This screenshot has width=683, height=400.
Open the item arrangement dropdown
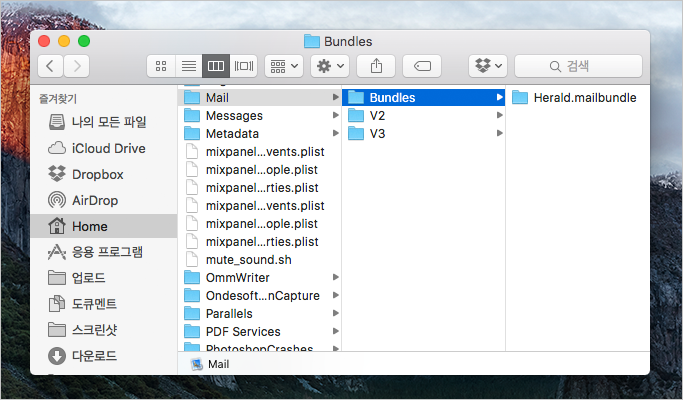[x=284, y=66]
